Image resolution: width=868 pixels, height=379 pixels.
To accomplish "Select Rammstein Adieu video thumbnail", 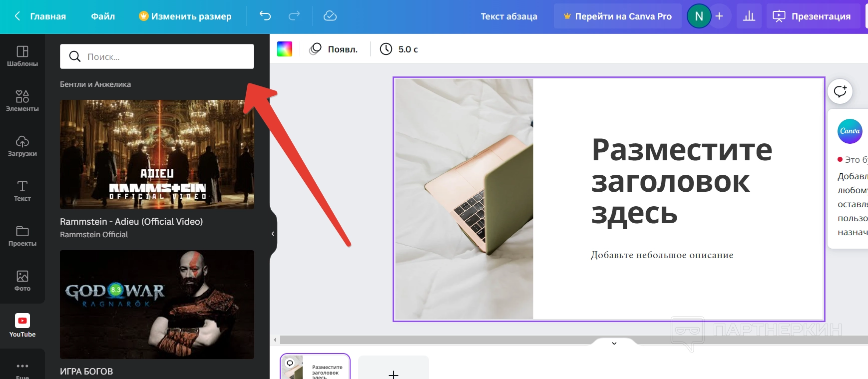I will (x=157, y=154).
